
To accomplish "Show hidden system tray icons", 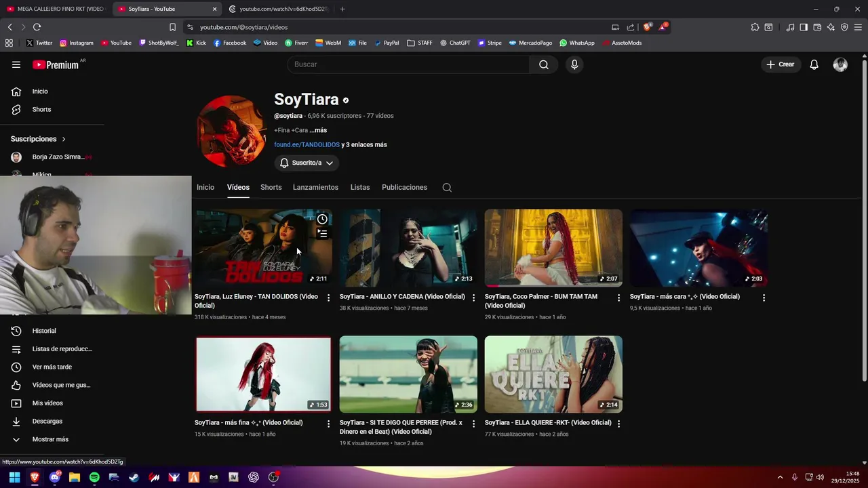I will 780,477.
